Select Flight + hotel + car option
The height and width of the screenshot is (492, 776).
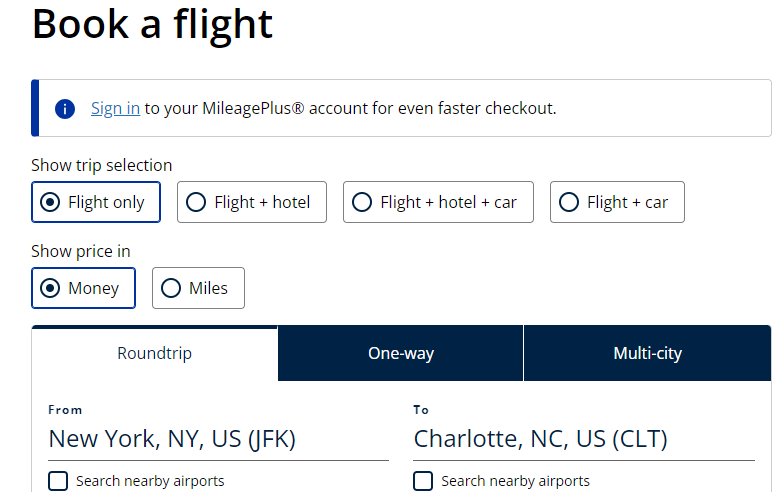click(437, 202)
